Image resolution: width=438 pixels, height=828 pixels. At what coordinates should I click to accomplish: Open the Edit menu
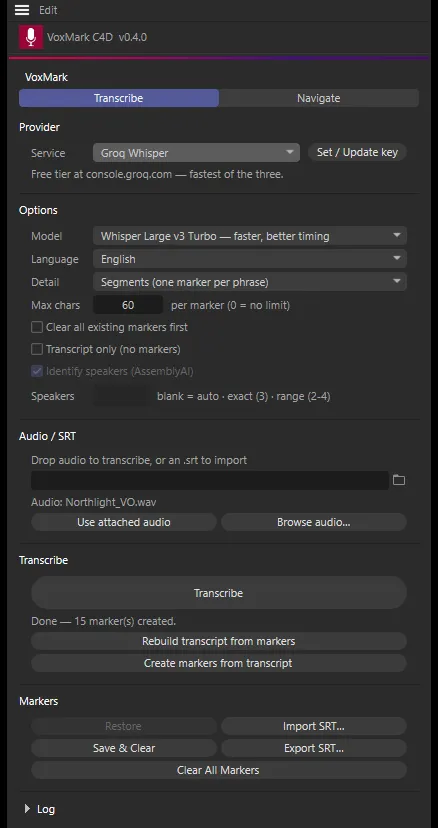click(48, 10)
